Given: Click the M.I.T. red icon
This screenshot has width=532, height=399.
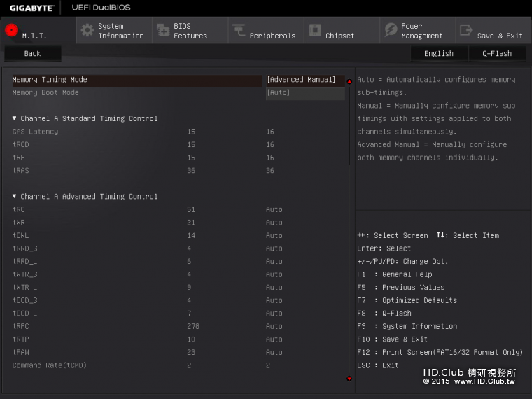Looking at the screenshot, I should [x=11, y=30].
